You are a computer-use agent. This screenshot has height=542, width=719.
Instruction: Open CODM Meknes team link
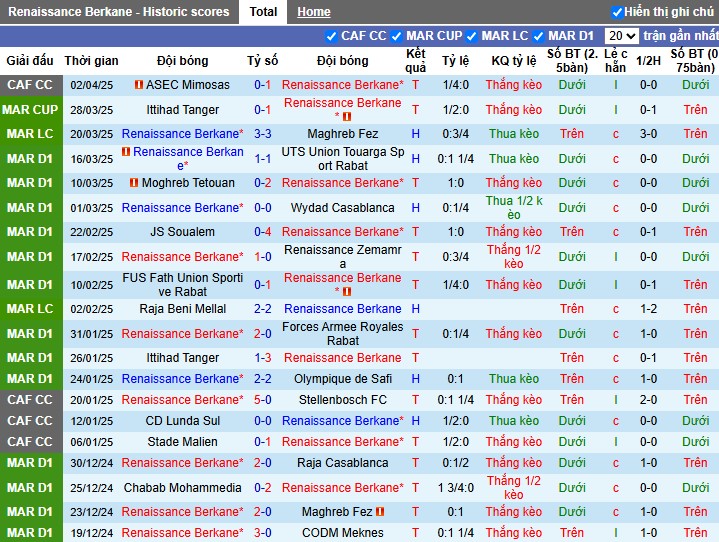343,533
